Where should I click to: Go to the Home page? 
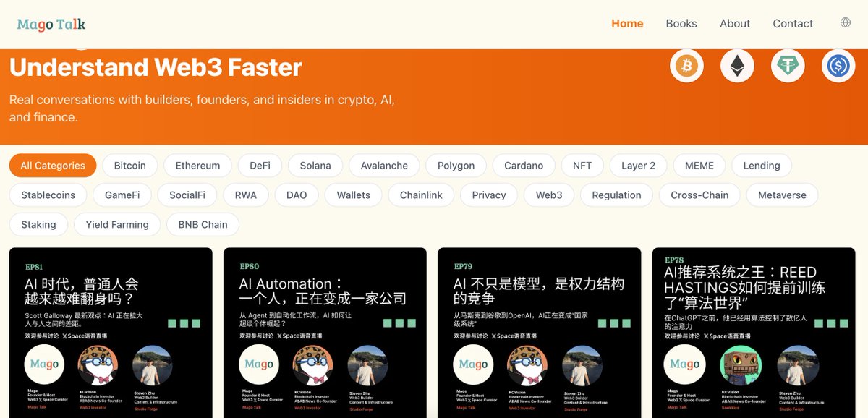coord(627,24)
